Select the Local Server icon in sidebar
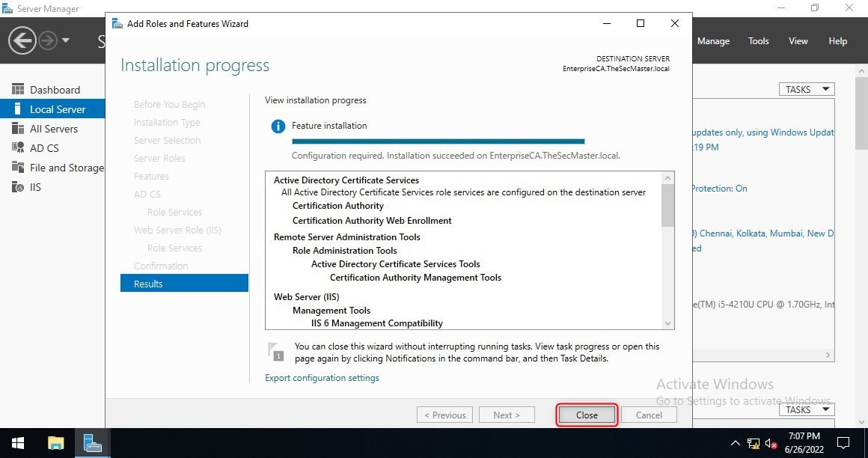 (18, 109)
